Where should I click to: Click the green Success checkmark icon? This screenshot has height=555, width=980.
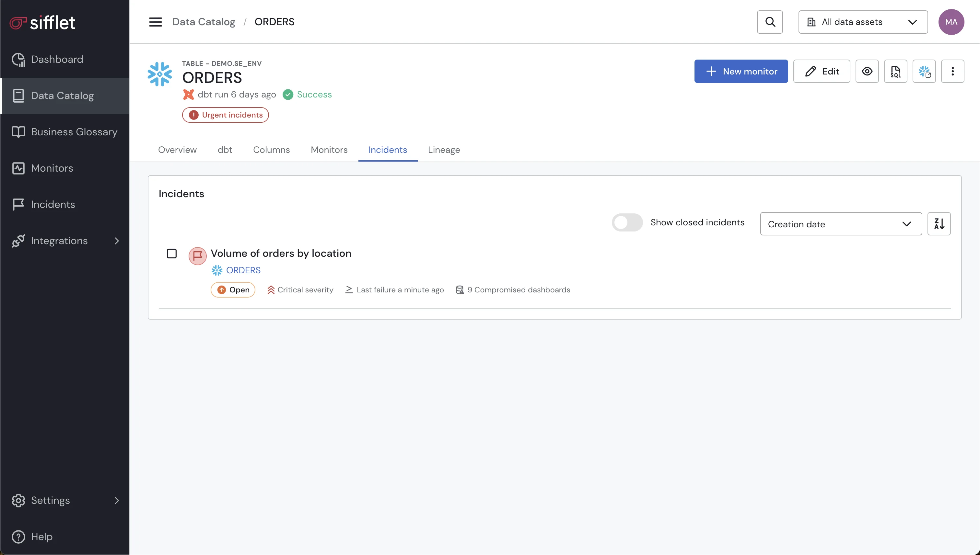click(x=288, y=95)
